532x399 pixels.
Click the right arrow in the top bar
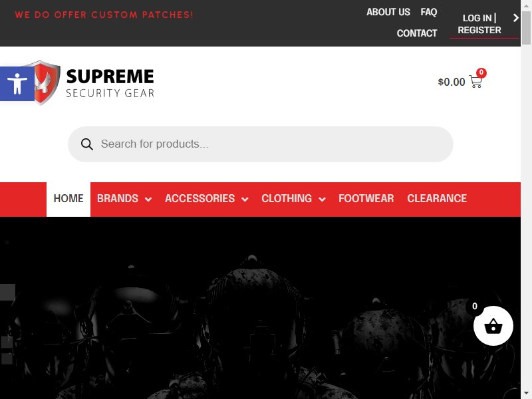pyautogui.click(x=516, y=18)
